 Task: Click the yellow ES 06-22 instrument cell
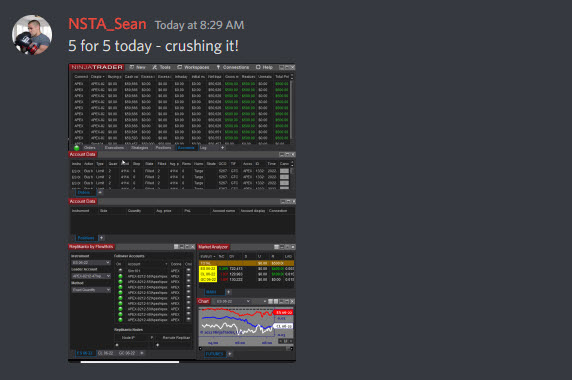click(208, 269)
